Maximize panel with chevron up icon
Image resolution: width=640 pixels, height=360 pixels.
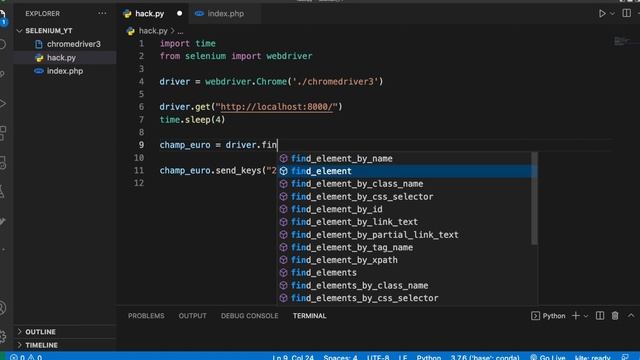pyautogui.click(x=631, y=316)
